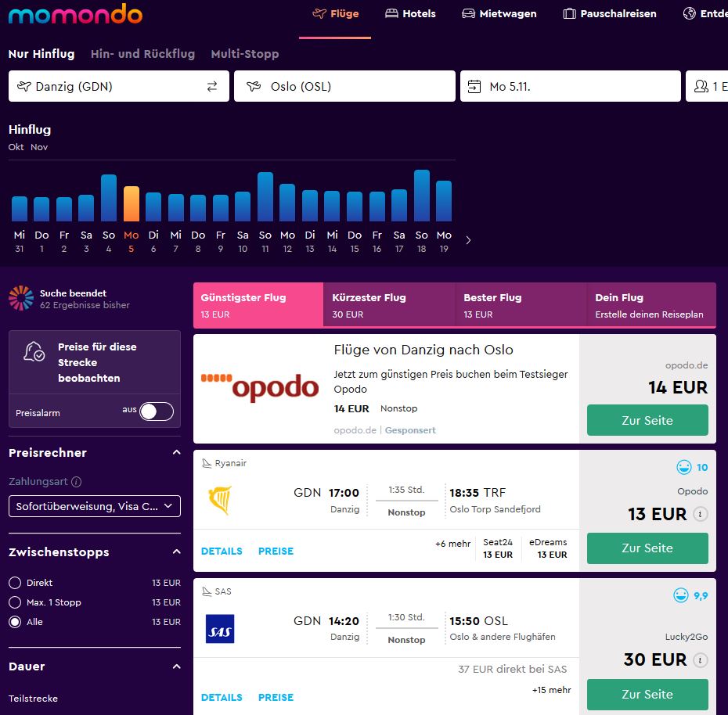The height and width of the screenshot is (715, 728).
Task: Open the Hotels menu item
Action: (x=410, y=14)
